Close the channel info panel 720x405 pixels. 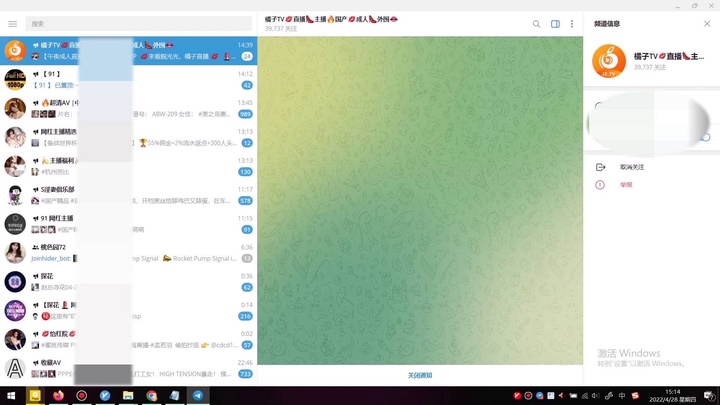[x=703, y=22]
